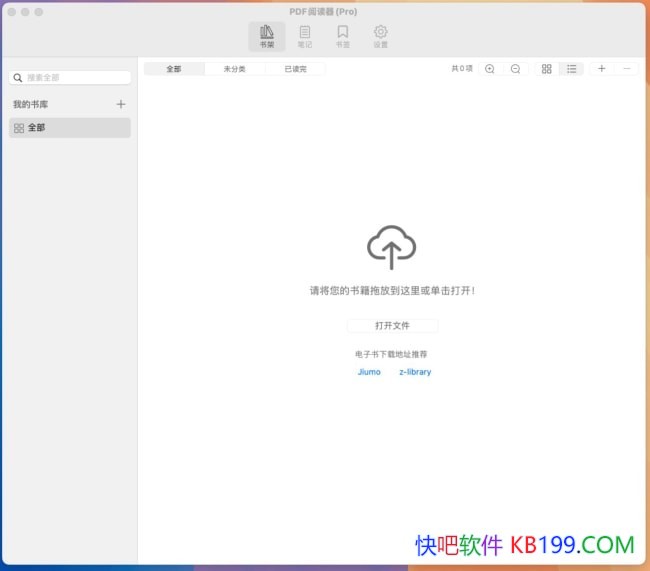Image resolution: width=650 pixels, height=571 pixels.
Task: Open the 书签 bookmarks section
Action: pyautogui.click(x=342, y=36)
